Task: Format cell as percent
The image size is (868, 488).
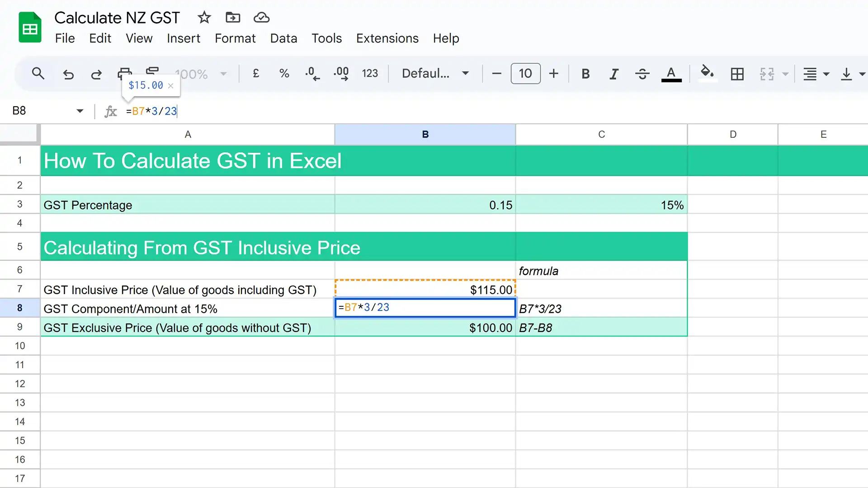Action: click(x=284, y=73)
